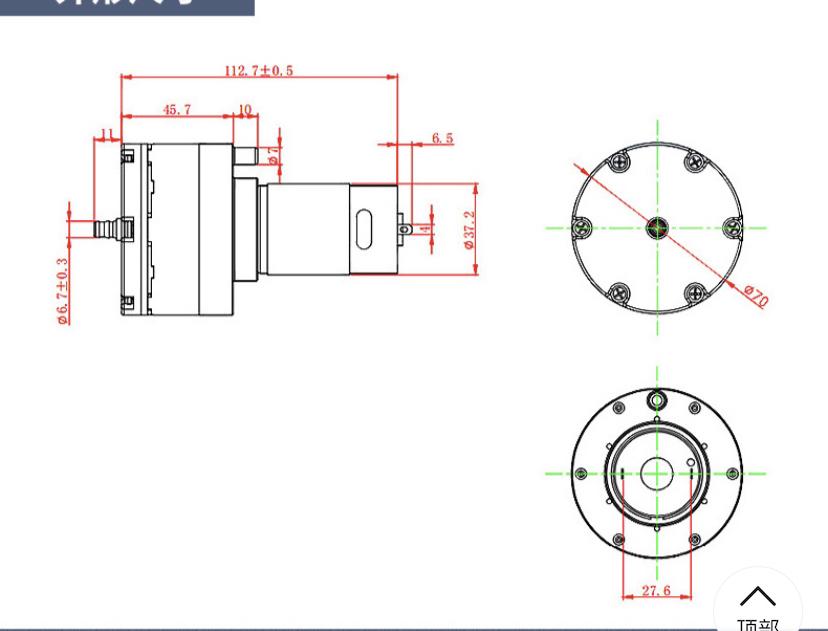Click the center hole of the upper circular view
The image size is (828, 631).
657,227
